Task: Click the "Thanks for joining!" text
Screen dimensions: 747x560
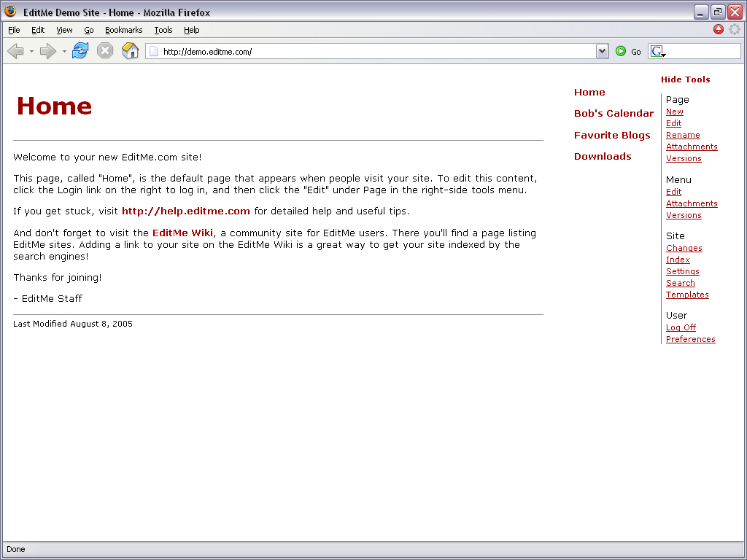Action: [57, 278]
